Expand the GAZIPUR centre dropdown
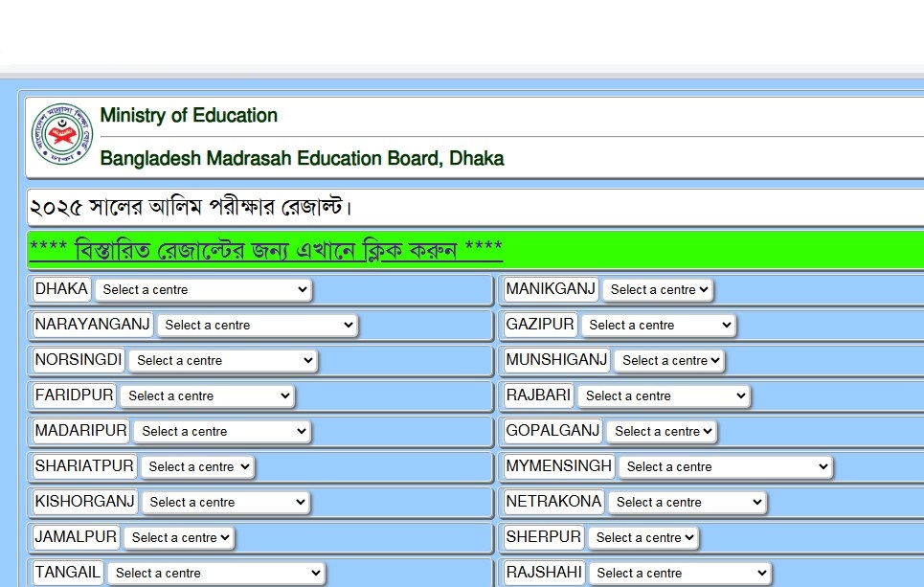This screenshot has height=587, width=924. (658, 325)
